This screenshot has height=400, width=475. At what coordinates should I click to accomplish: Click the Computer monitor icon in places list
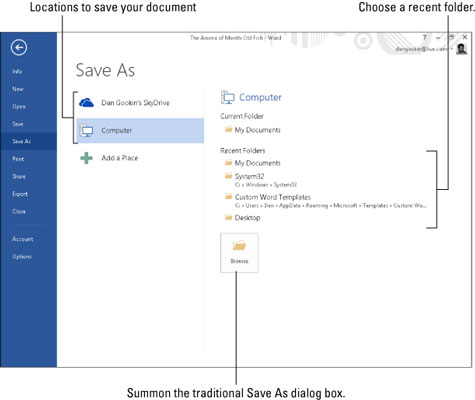click(x=86, y=130)
